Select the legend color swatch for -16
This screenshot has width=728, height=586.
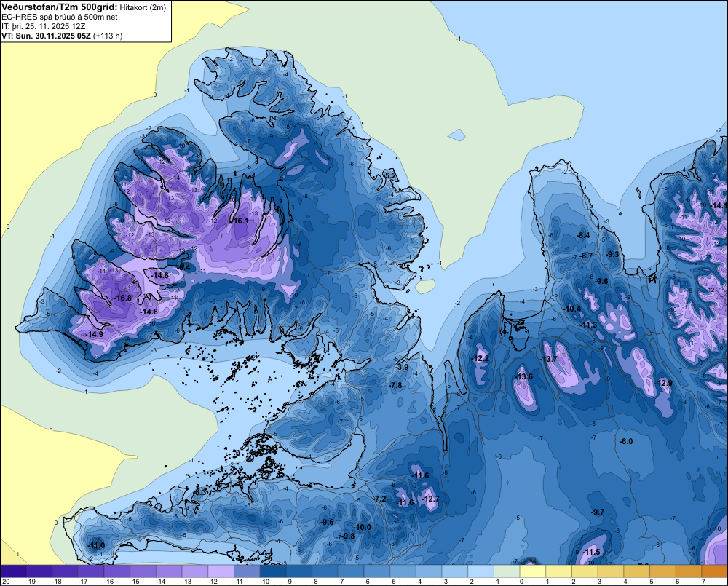point(117,571)
